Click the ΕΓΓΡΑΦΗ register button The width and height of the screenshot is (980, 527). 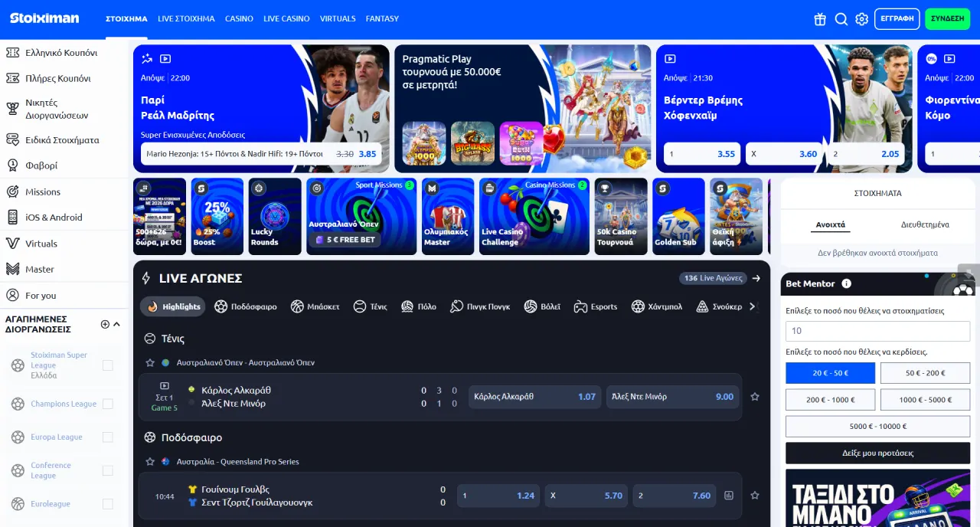(897, 19)
